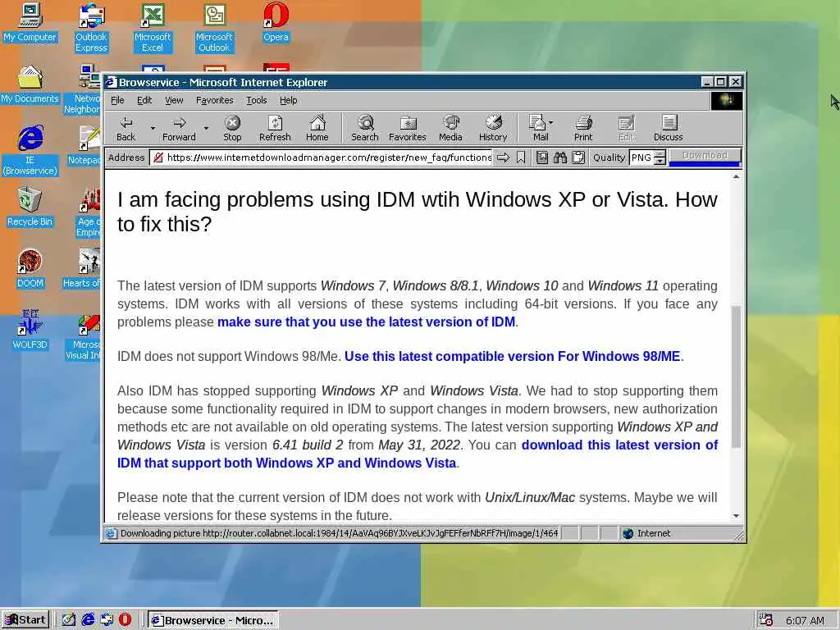840x630 pixels.
Task: Open the Edit menu
Action: (x=144, y=100)
